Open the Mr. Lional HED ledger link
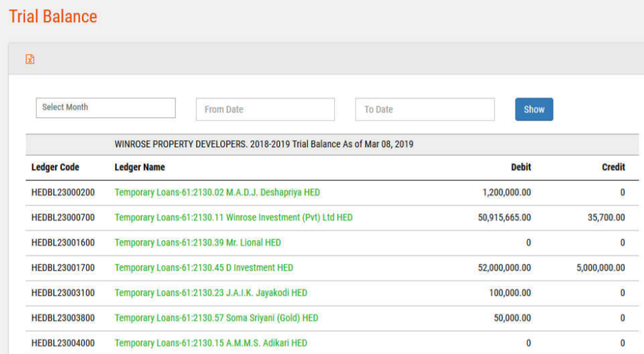 197,242
